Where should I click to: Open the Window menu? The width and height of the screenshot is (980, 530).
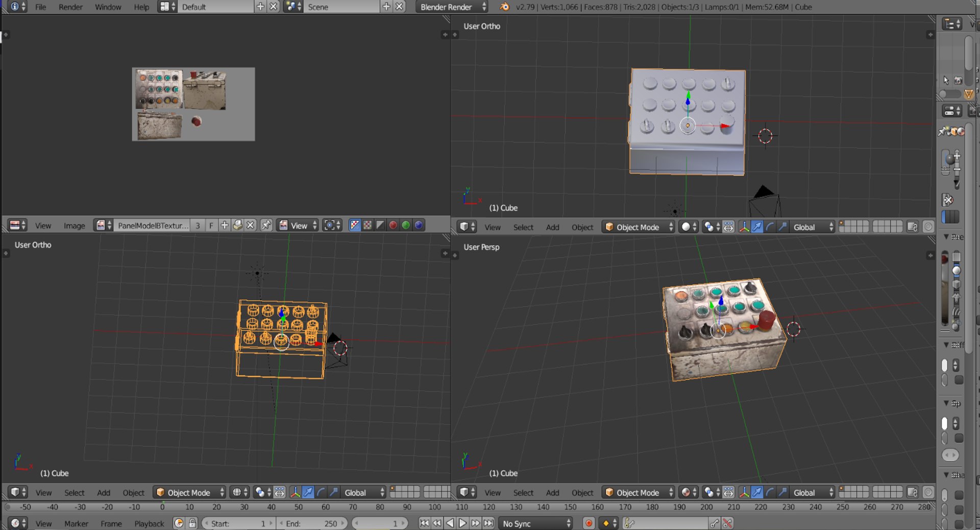[108, 7]
